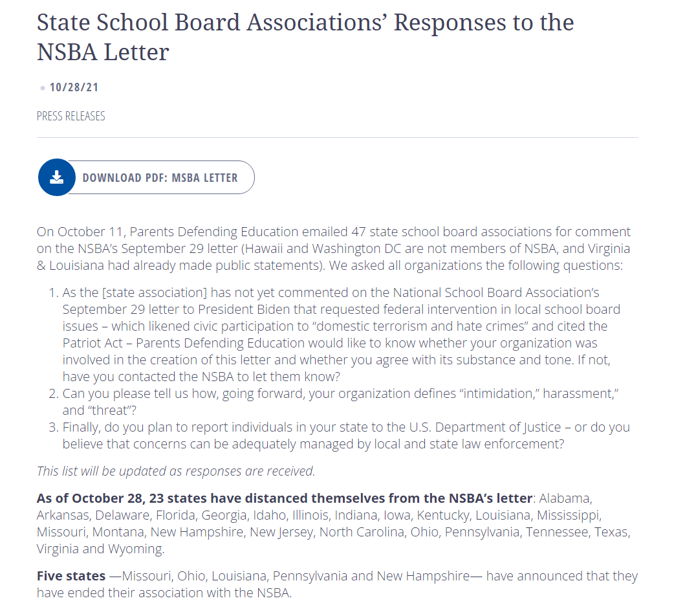Open the Press Releases category link
Image resolution: width=674 pixels, height=616 pixels.
coord(71,116)
